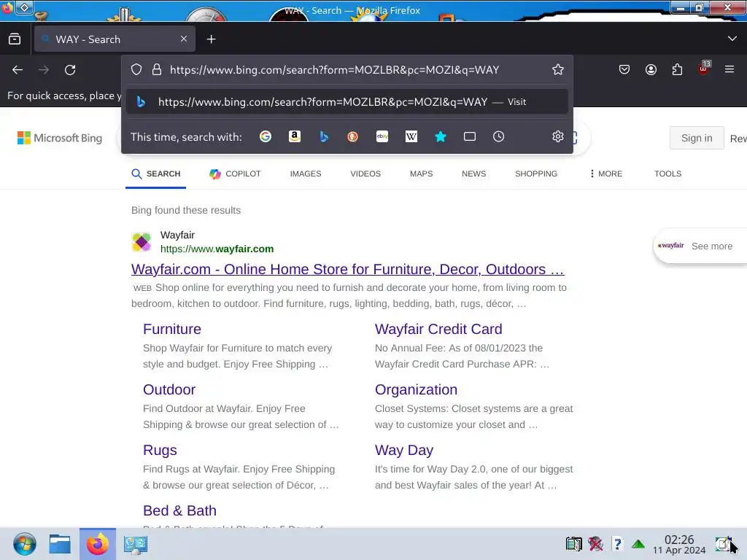The height and width of the screenshot is (560, 747).
Task: Open the Furniture sitelink
Action: click(x=172, y=329)
